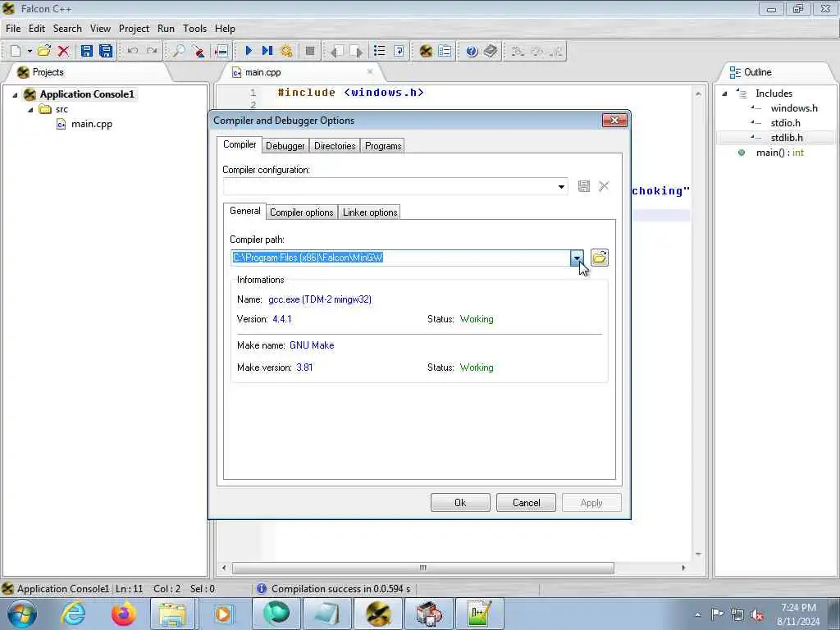The image size is (840, 630).
Task: Select the General sub-tab
Action: point(244,211)
